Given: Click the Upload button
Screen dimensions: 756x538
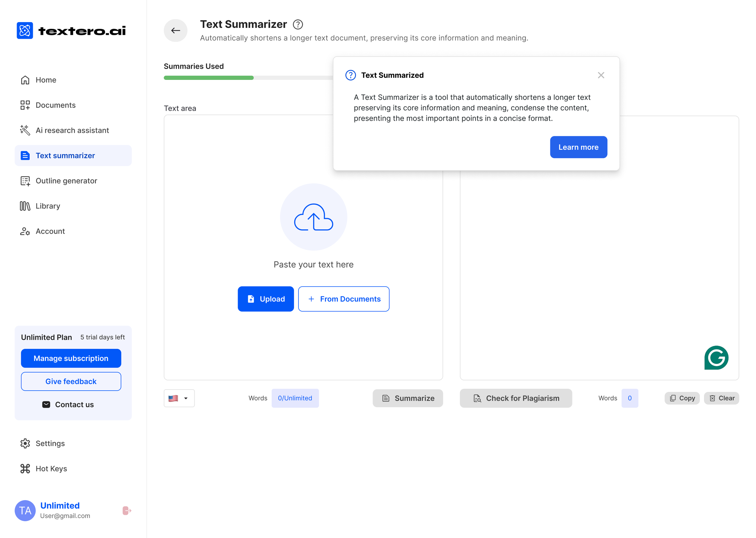Looking at the screenshot, I should [x=266, y=299].
